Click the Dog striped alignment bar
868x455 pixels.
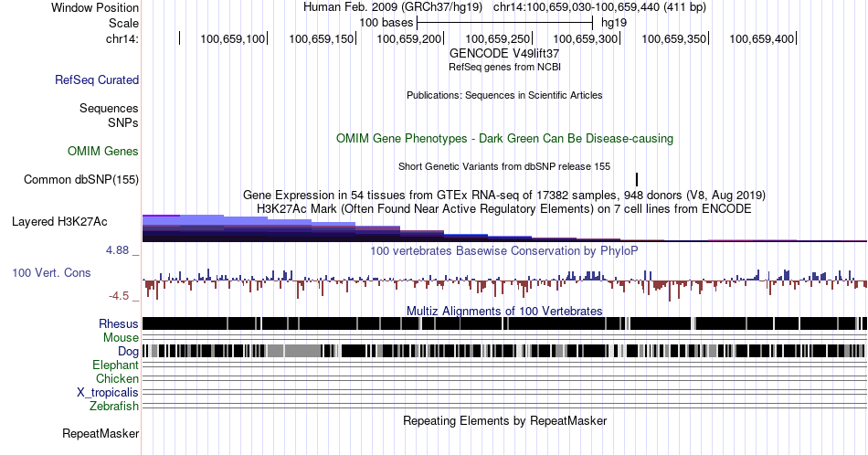pyautogui.click(x=504, y=351)
